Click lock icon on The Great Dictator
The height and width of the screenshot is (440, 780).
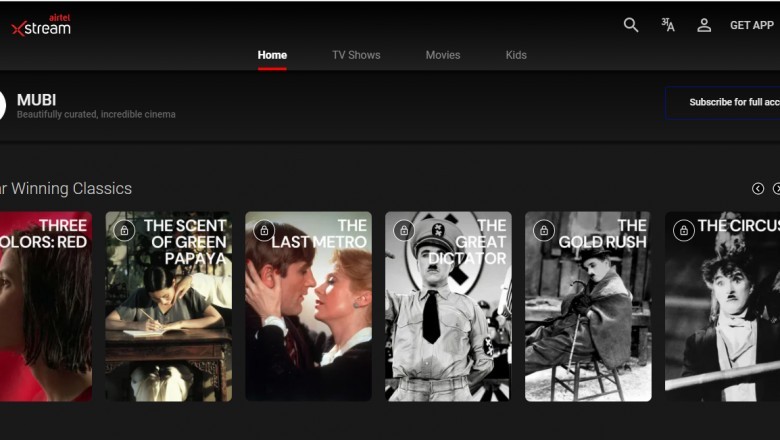pyautogui.click(x=404, y=231)
